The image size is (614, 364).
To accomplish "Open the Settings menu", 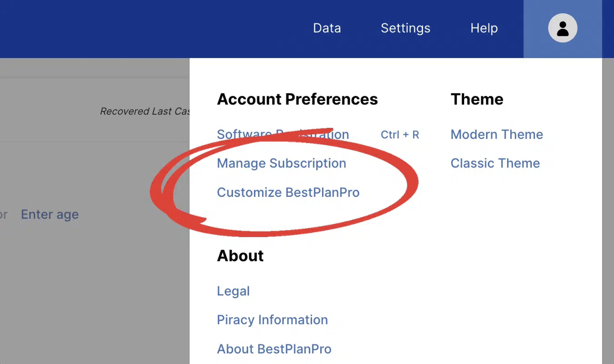I will click(405, 28).
